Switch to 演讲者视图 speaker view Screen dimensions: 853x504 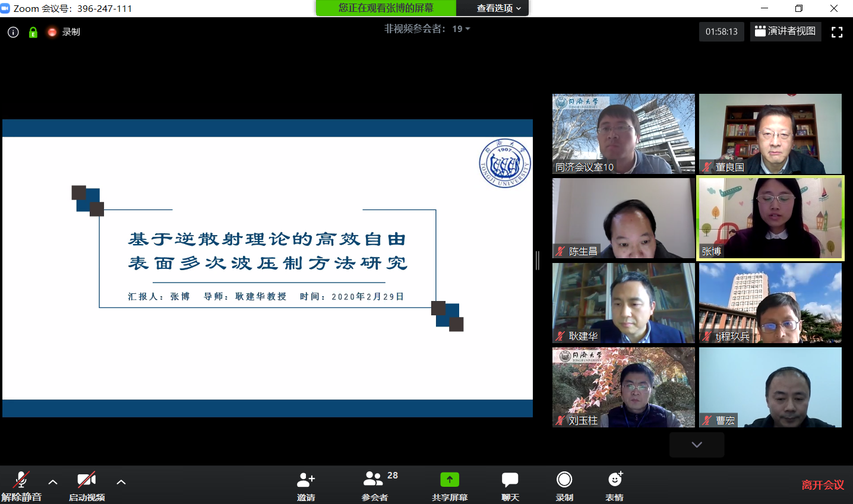coord(785,31)
